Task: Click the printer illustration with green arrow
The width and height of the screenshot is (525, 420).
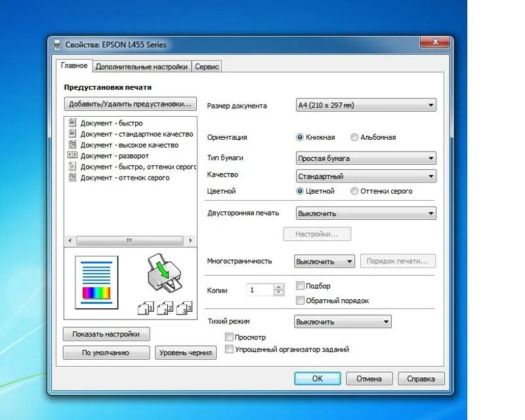Action: (164, 272)
